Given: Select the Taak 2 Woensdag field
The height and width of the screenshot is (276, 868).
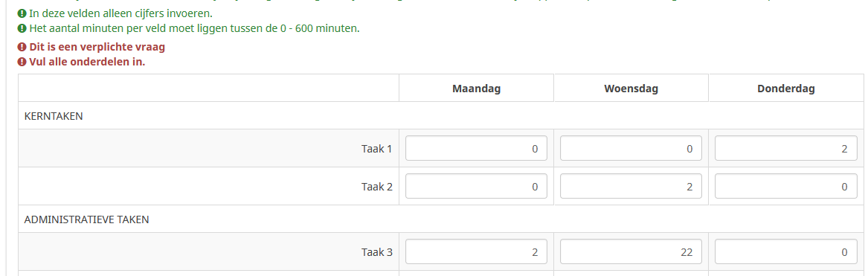Looking at the screenshot, I should coord(631,186).
